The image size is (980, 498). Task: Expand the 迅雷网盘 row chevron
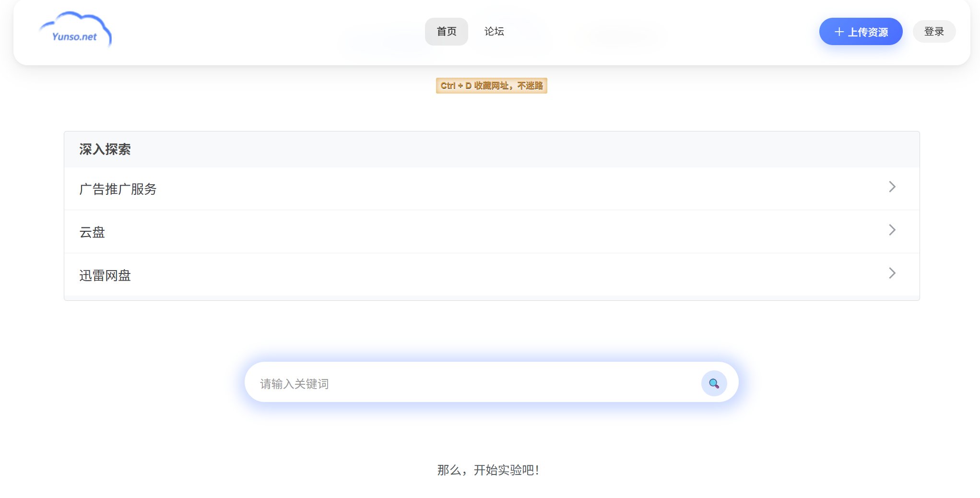point(892,273)
